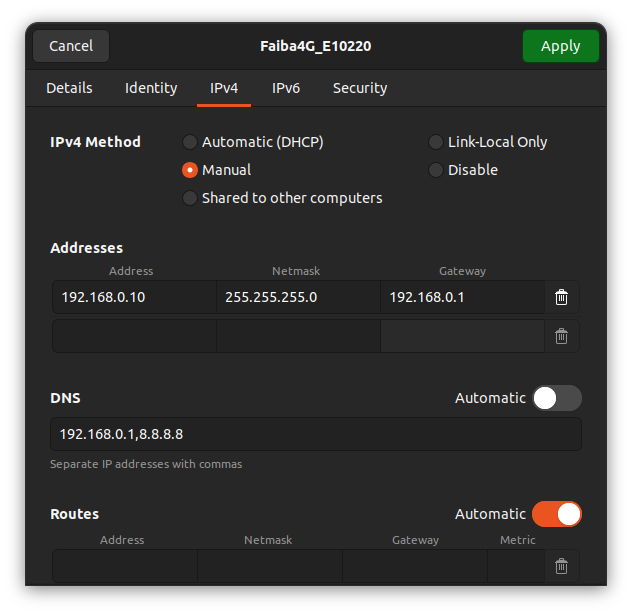Click the DNS section heading
This screenshot has height=614, width=632.
[65, 398]
